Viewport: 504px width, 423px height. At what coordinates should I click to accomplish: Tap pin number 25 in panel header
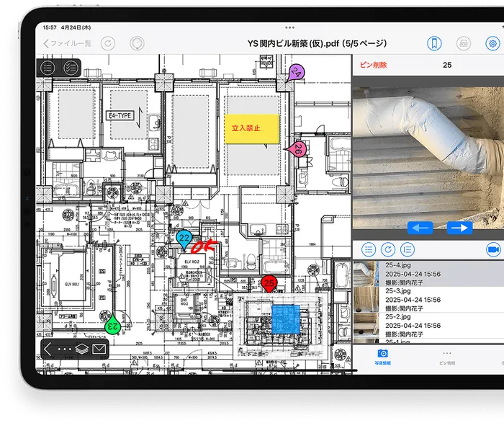[x=447, y=65]
